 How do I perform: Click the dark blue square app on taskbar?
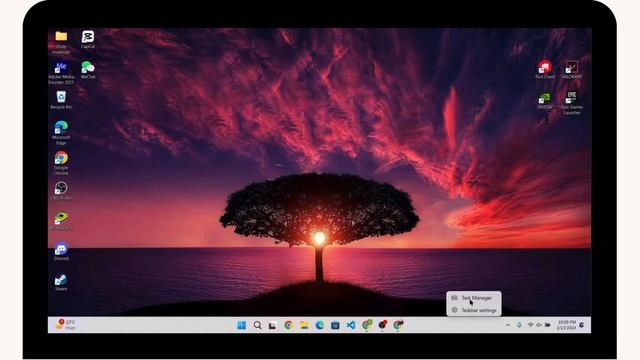[335, 325]
